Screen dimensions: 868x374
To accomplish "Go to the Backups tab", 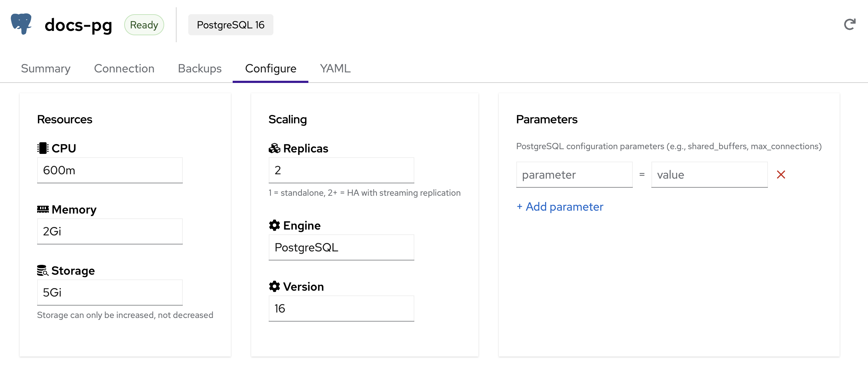I will coord(200,68).
